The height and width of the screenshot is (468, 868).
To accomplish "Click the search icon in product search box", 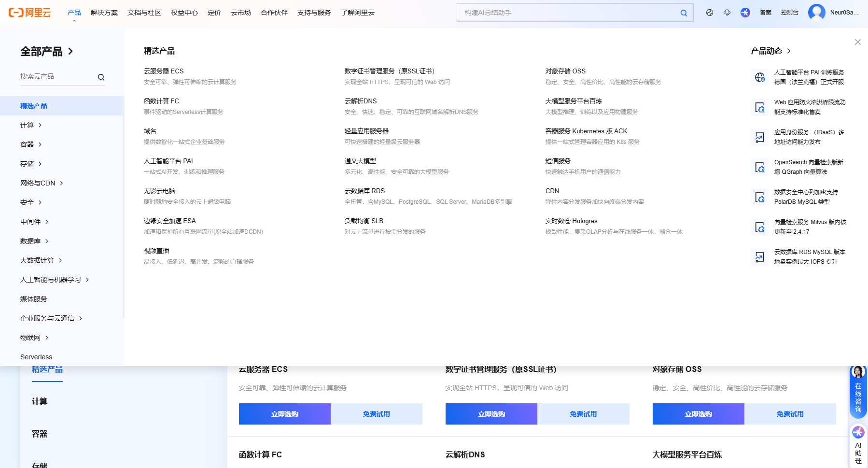I will (x=101, y=77).
